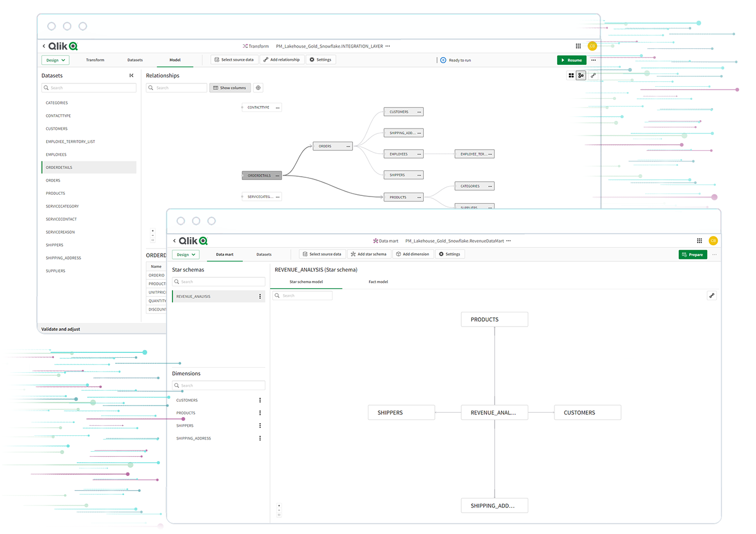Open the Fact model tab

pyautogui.click(x=378, y=282)
